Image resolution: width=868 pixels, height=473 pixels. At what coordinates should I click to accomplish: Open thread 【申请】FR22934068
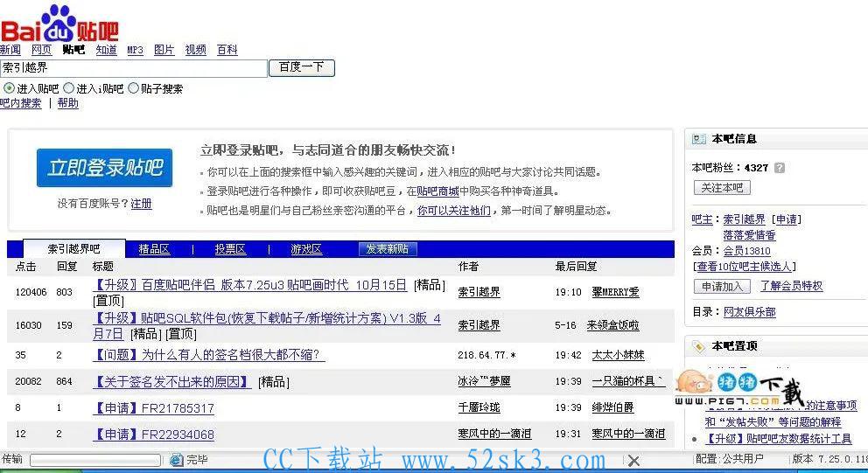[153, 435]
